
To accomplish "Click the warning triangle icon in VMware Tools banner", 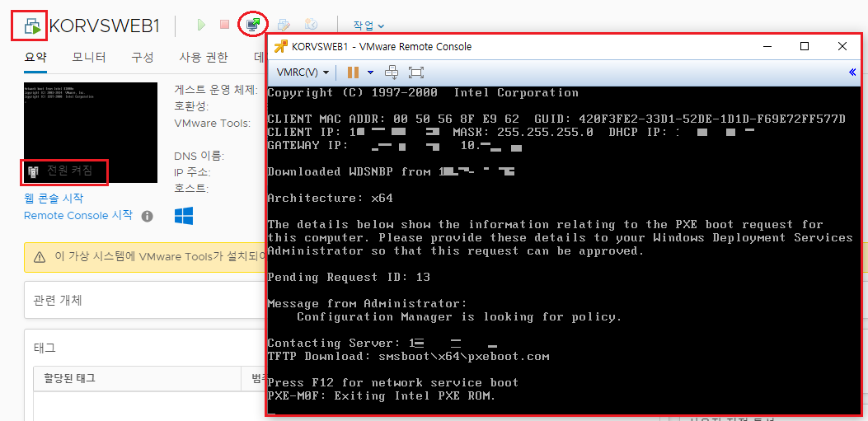I will (x=40, y=257).
